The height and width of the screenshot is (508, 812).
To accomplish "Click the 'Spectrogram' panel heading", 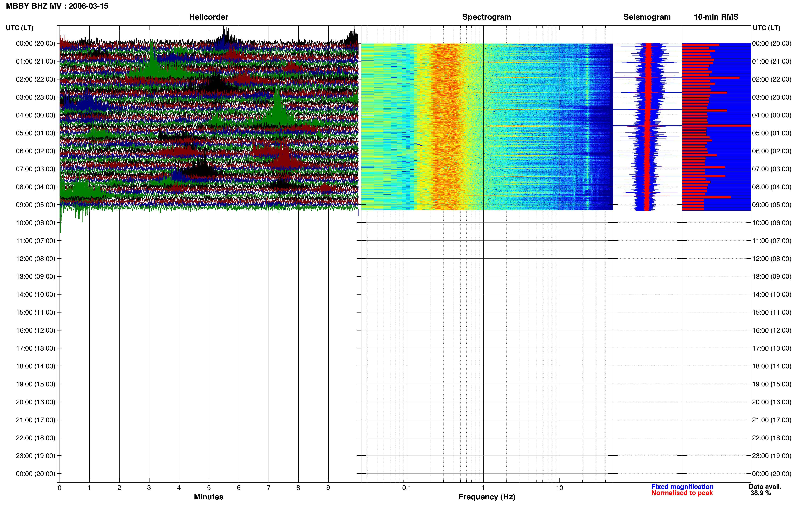I will pyautogui.click(x=487, y=17).
